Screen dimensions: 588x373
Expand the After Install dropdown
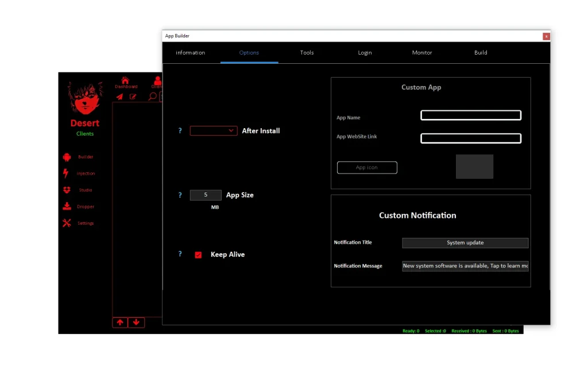coord(214,131)
